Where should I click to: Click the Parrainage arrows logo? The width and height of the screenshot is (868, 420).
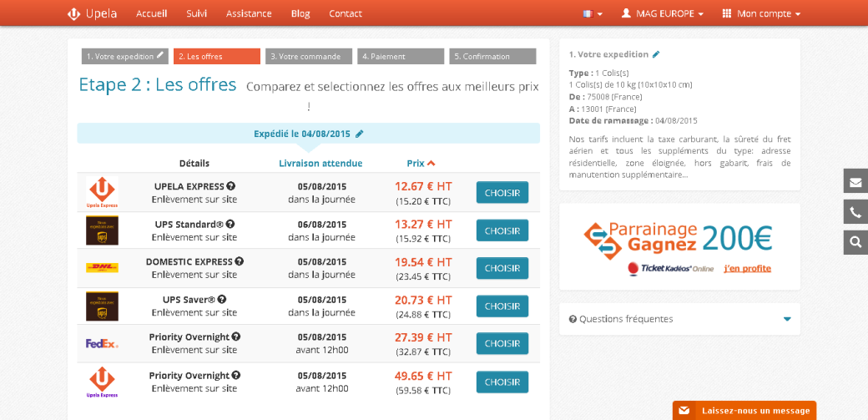pyautogui.click(x=603, y=241)
